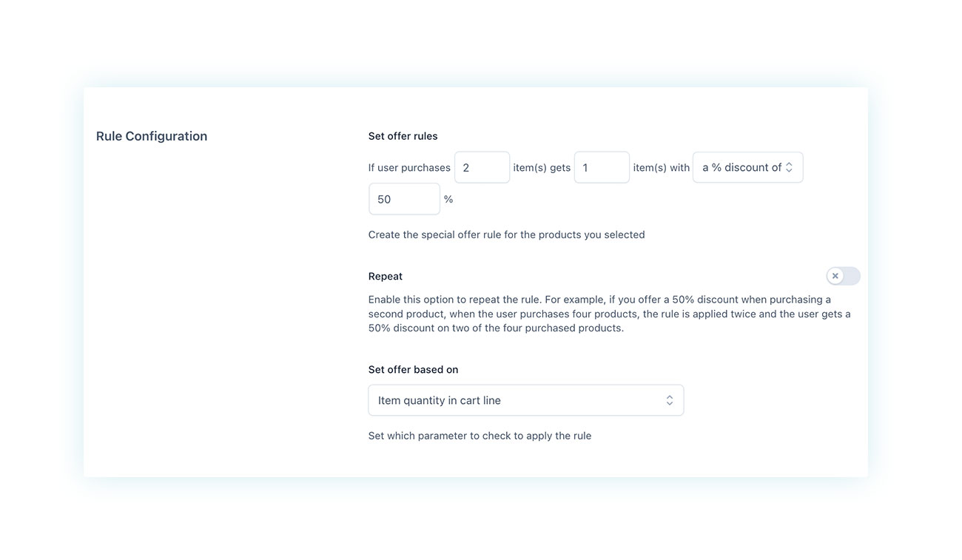The image size is (962, 560).
Task: Click the "item(s) gets" text
Action: tap(542, 168)
